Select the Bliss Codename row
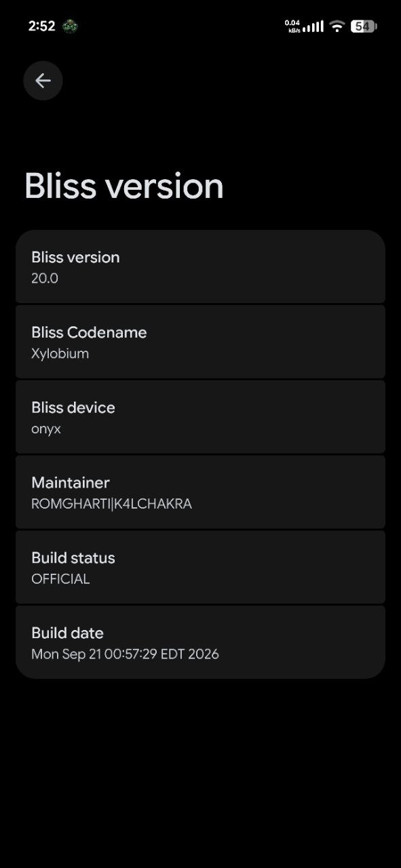This screenshot has width=401, height=868. (x=200, y=342)
